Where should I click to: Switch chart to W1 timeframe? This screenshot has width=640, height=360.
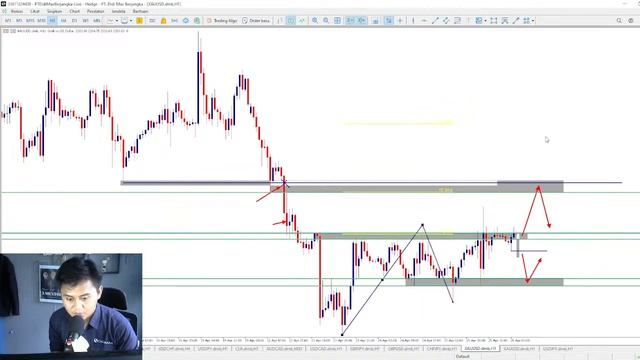(x=85, y=20)
